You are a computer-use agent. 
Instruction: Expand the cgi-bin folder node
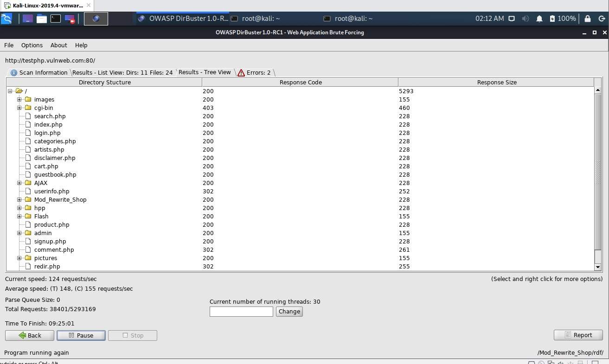click(19, 108)
